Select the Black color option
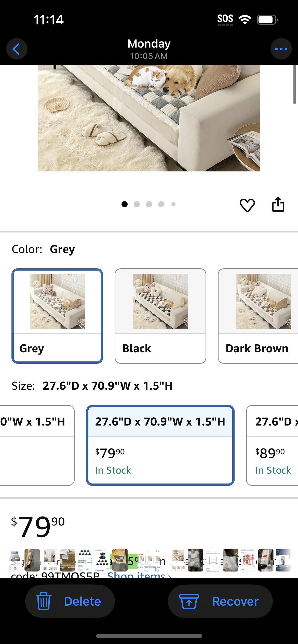Viewport: 298px width, 644px height. click(x=160, y=316)
